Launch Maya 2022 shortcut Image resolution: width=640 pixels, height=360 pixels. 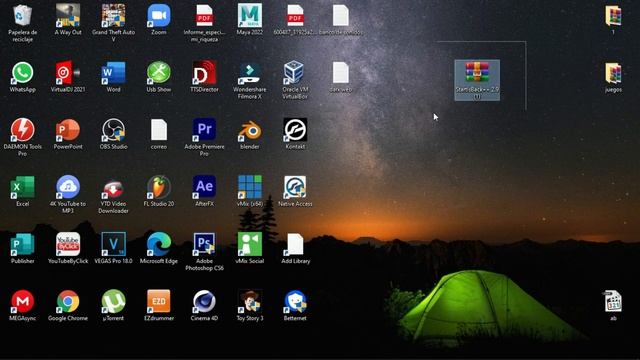250,16
